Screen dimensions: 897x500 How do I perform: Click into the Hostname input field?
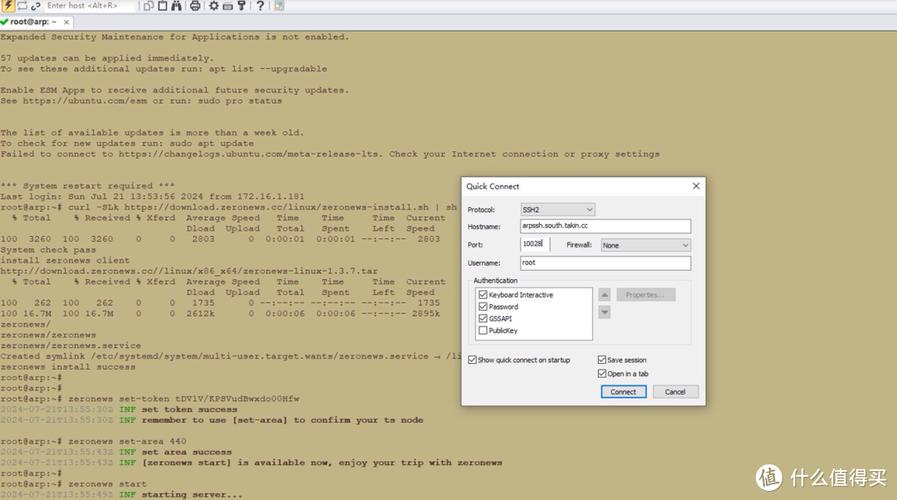[x=605, y=227]
